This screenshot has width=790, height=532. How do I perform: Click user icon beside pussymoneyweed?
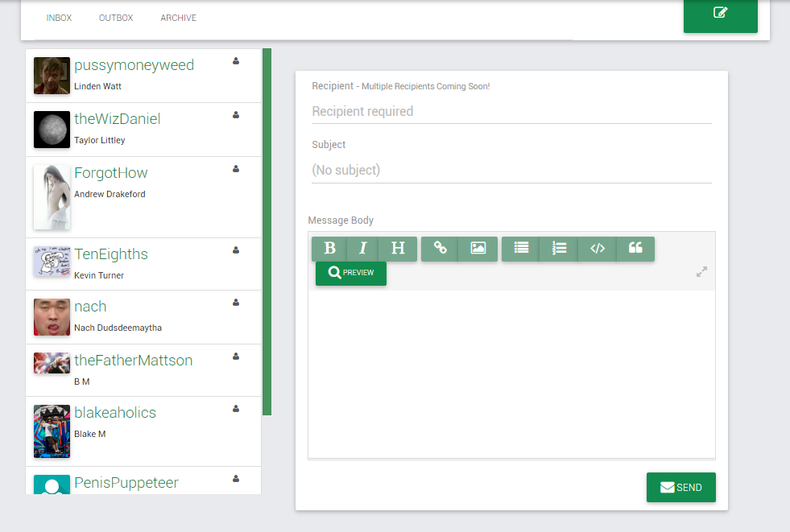[x=236, y=61]
